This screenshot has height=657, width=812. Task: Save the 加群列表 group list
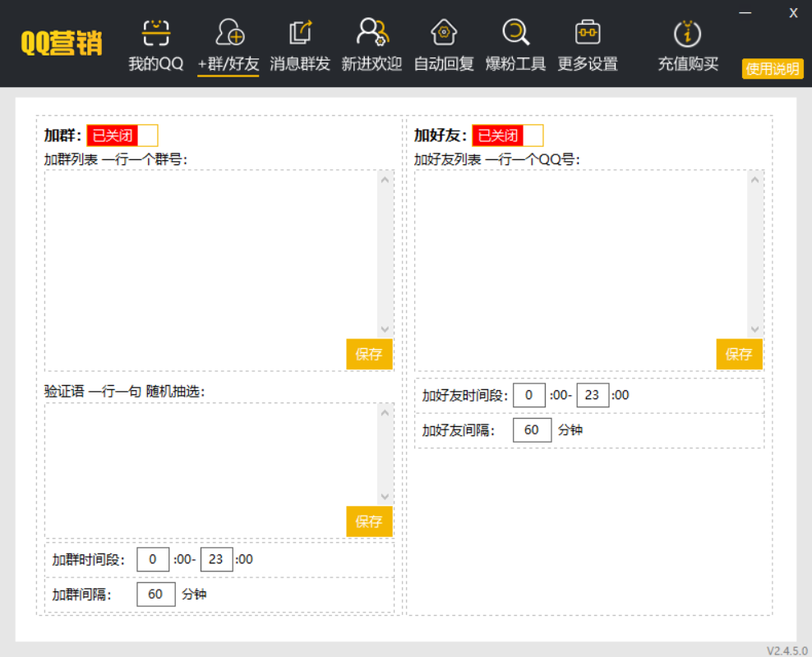tap(369, 354)
